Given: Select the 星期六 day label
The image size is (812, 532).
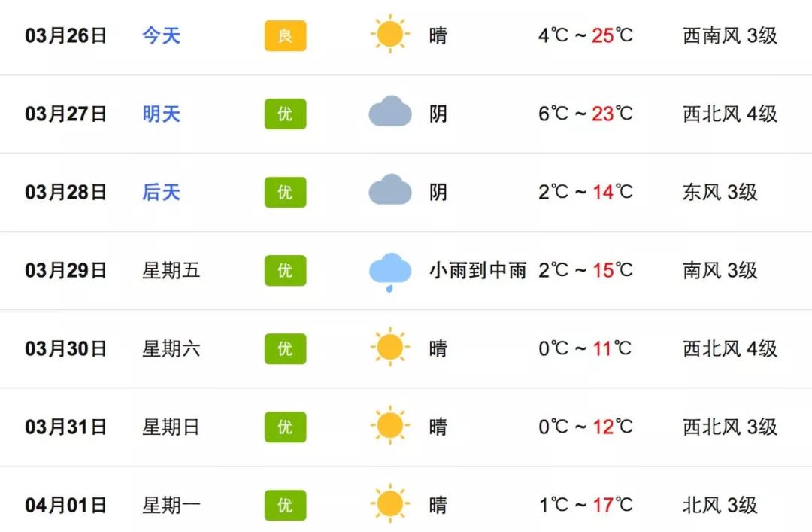Looking at the screenshot, I should coord(171,349).
